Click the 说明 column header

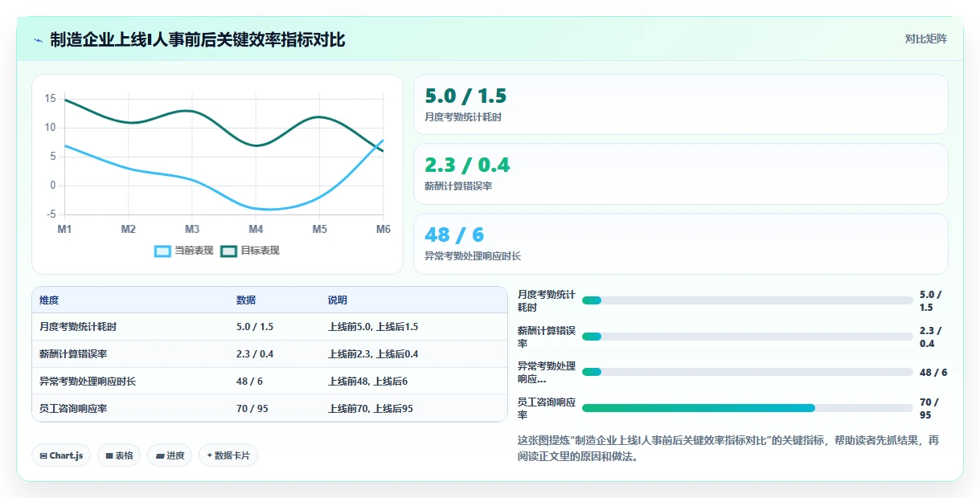(338, 300)
